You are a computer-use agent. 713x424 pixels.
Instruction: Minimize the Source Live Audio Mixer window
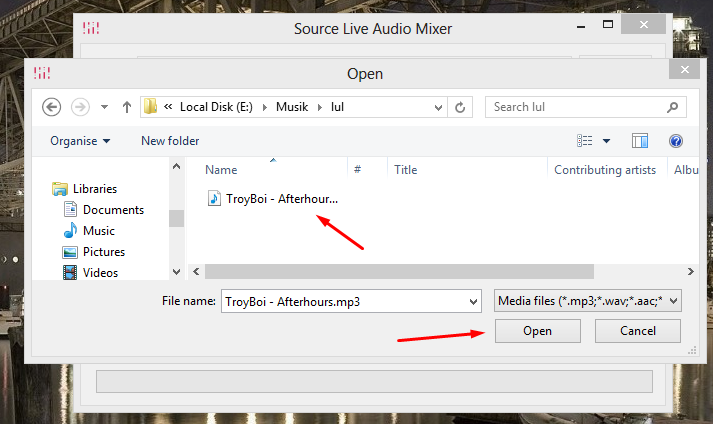[x=581, y=26]
